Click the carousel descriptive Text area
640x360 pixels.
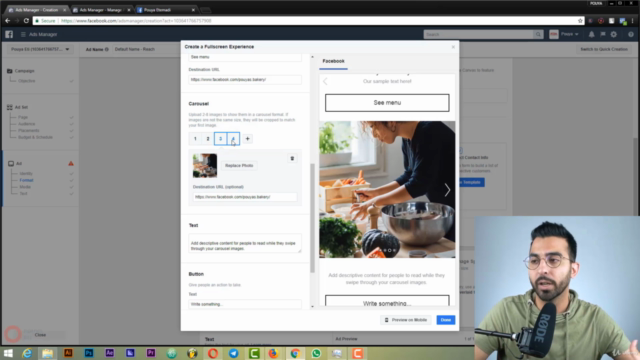tap(245, 243)
